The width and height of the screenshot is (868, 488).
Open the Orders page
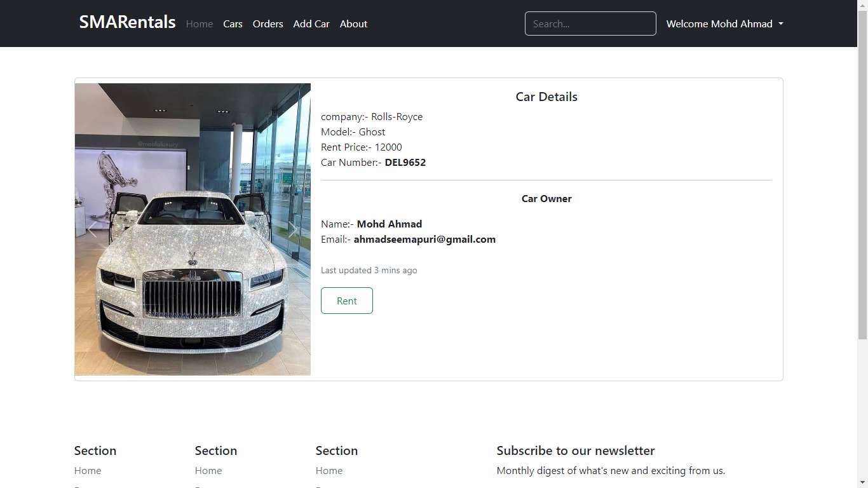pyautogui.click(x=268, y=24)
